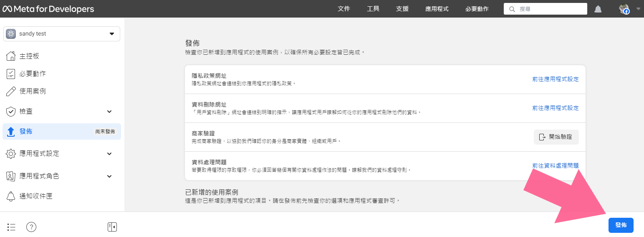Go to app settings for 資料刪除網址

coord(556,108)
